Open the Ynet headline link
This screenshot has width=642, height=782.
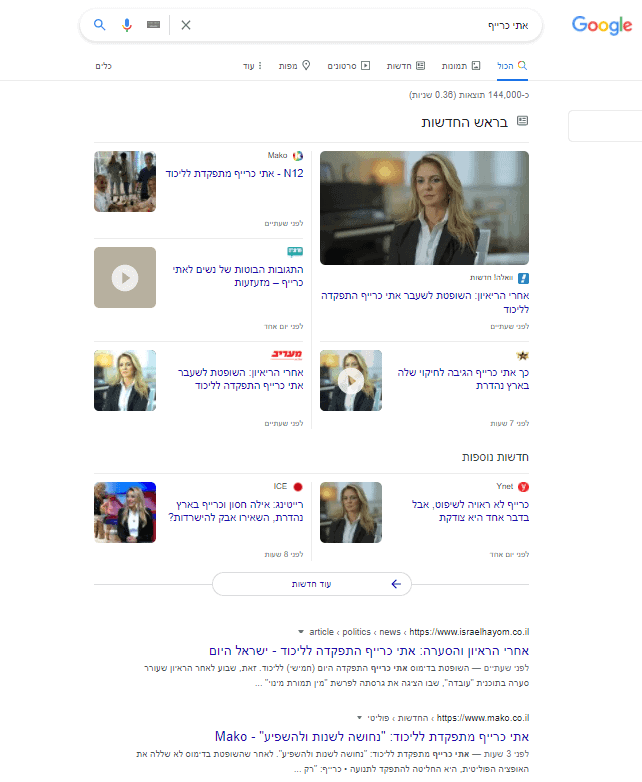[x=470, y=511]
